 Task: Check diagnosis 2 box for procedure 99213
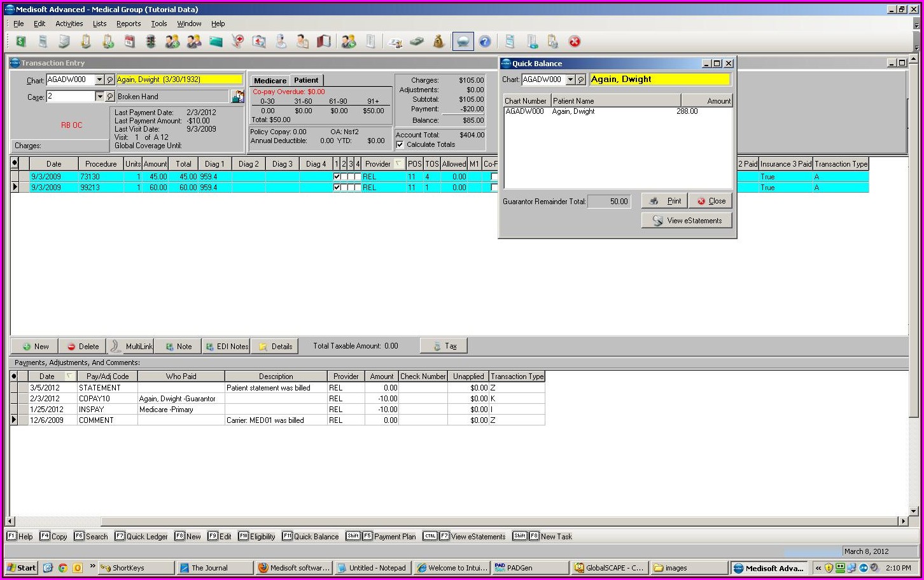(344, 188)
